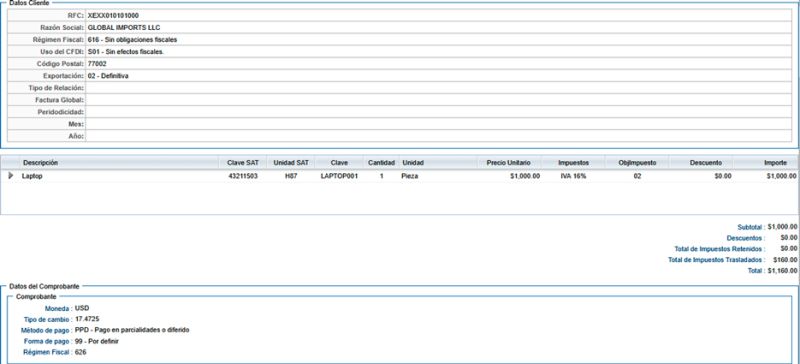Select Total de Impuestos Trasladados amount $160.00
This screenshot has width=800, height=364.
click(785, 260)
